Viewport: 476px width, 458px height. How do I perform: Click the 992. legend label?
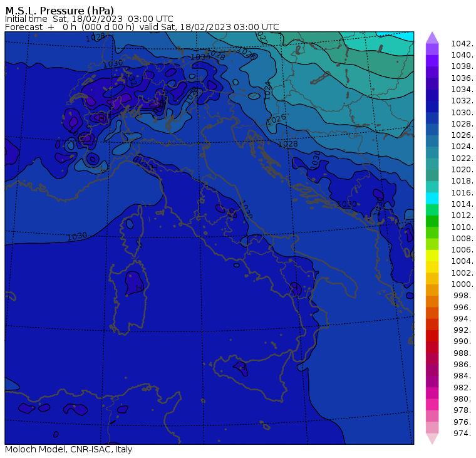click(463, 330)
